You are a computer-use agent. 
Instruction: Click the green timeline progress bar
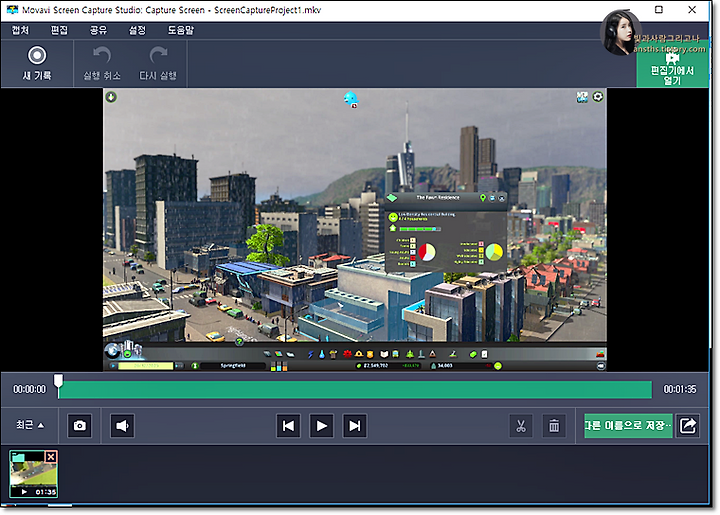pyautogui.click(x=355, y=389)
